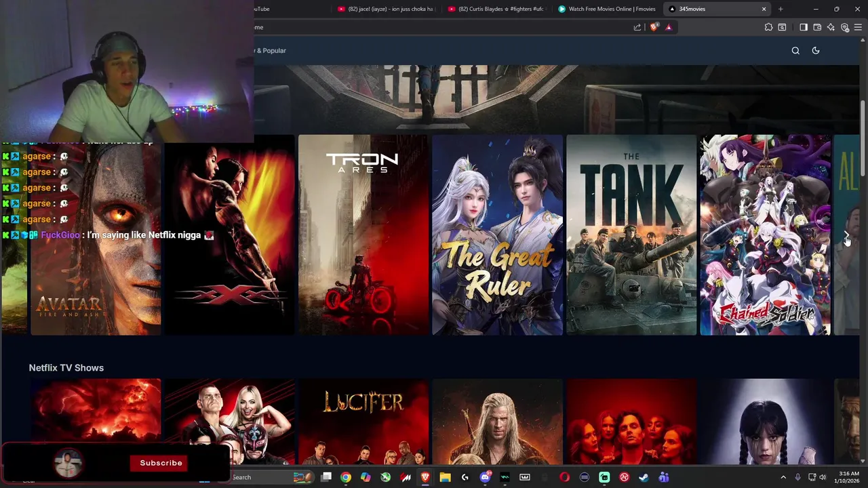Open the Tron Ares poster

point(363,235)
